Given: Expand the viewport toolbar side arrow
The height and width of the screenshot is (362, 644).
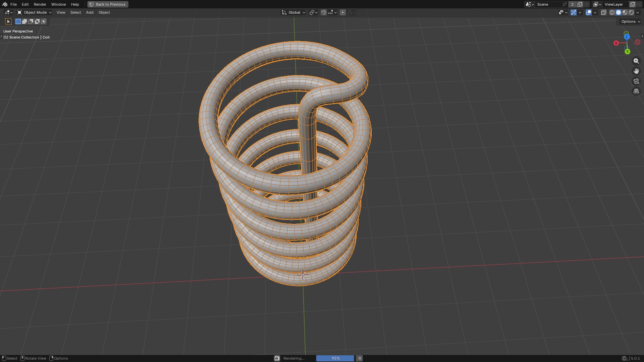Looking at the screenshot, I should [x=1, y=36].
